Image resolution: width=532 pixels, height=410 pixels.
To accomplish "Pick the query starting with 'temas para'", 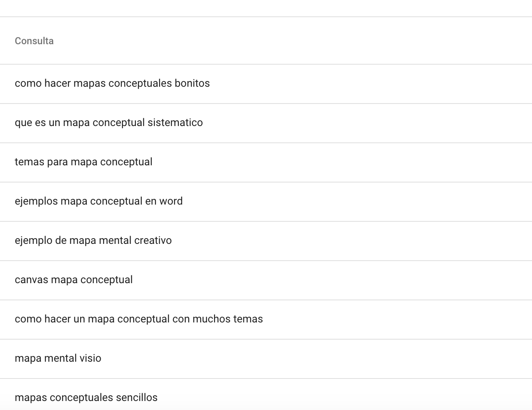I will (x=266, y=162).
